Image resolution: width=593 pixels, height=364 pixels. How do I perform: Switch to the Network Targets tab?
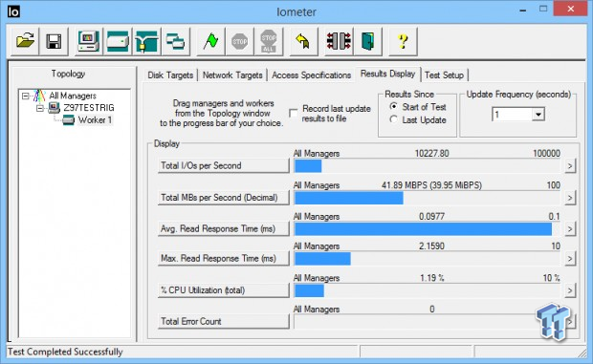[x=232, y=75]
